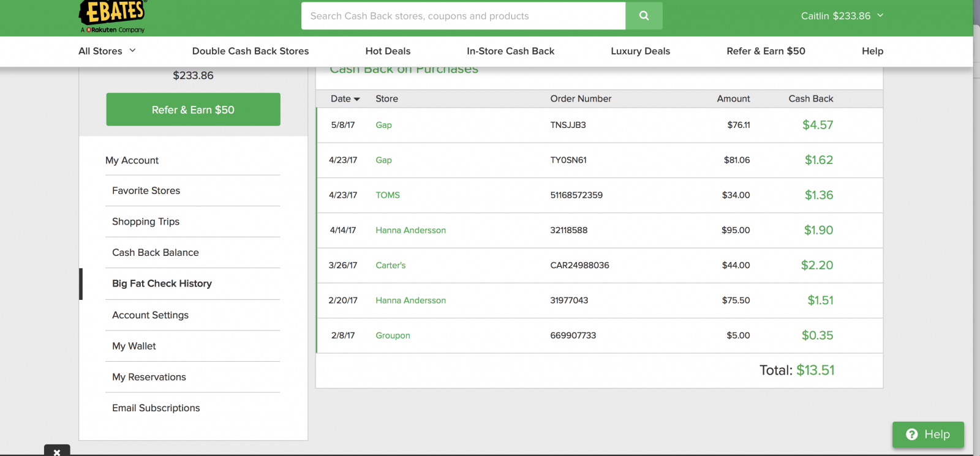Select order number 31977043

[569, 301]
